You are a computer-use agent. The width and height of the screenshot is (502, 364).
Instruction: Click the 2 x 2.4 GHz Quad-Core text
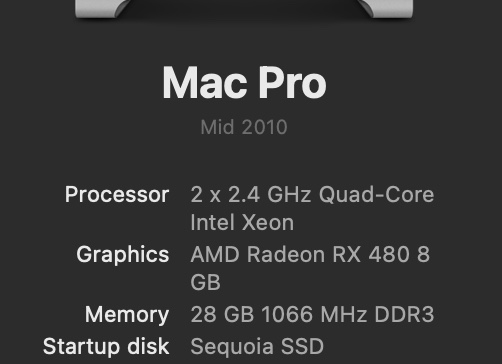312,194
